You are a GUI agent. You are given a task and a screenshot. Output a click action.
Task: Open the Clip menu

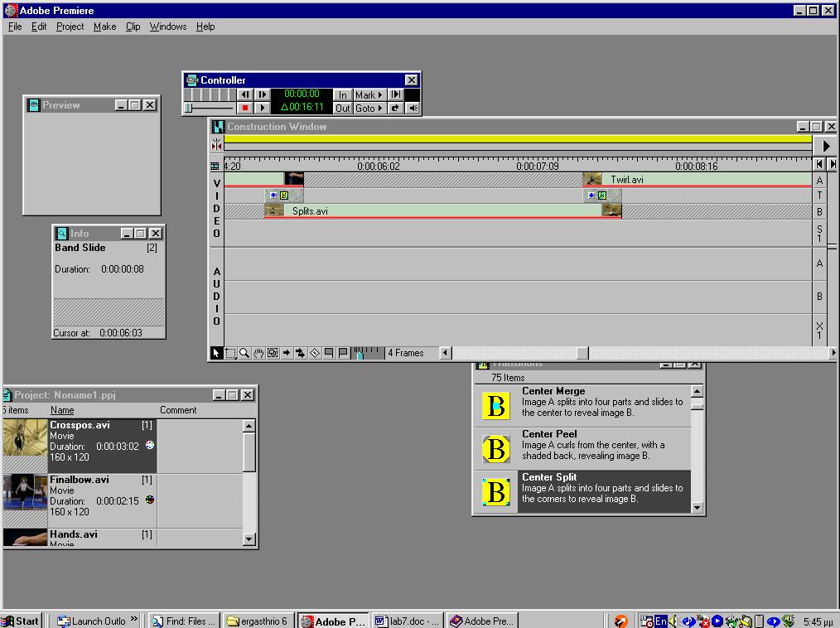[133, 27]
